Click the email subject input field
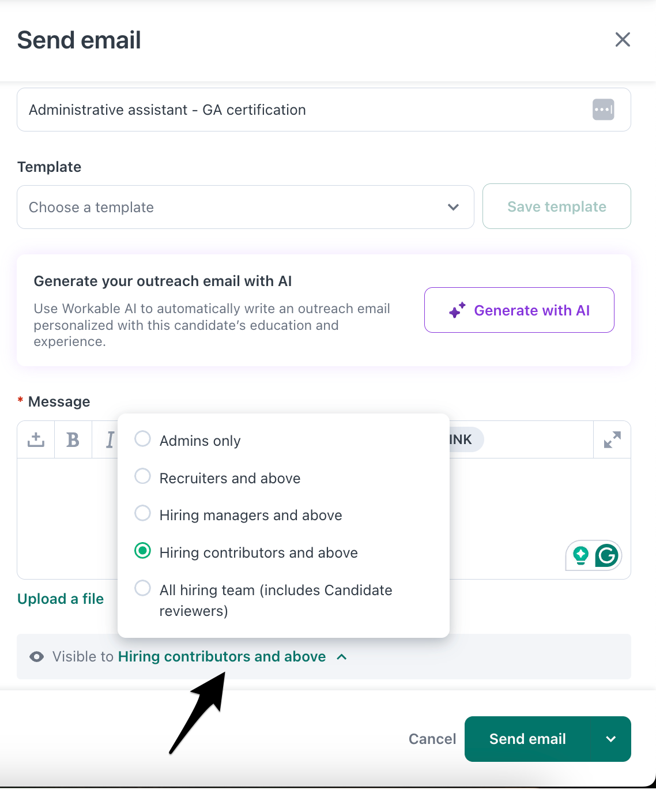 [x=300, y=110]
